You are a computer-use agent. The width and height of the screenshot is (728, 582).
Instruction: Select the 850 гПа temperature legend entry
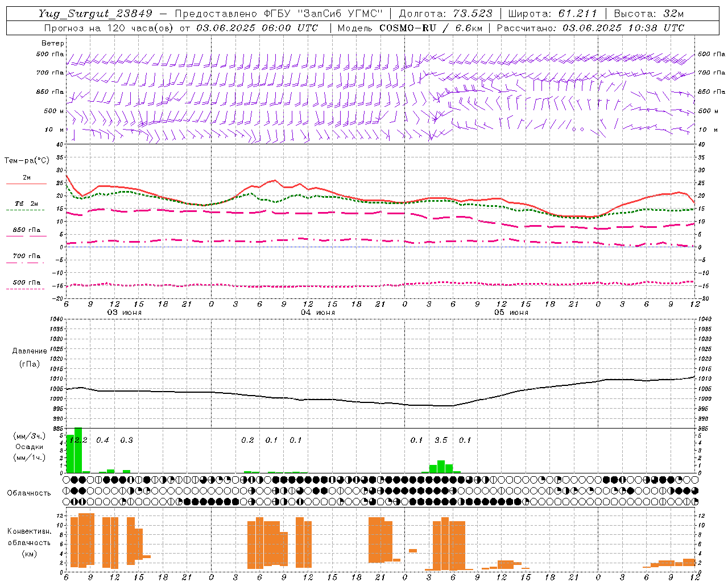pyautogui.click(x=27, y=230)
